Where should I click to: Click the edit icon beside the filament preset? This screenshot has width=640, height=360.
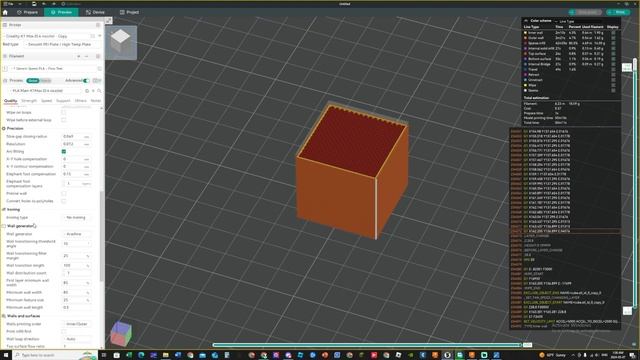[100, 69]
